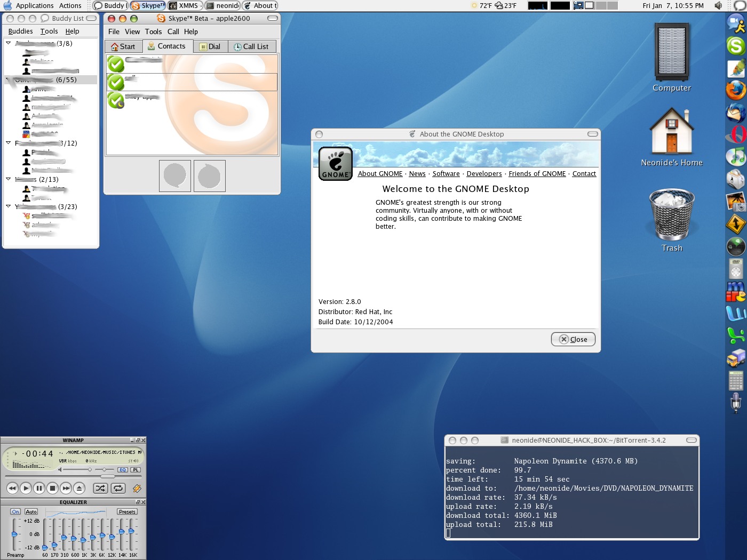This screenshot has height=560, width=747.
Task: Click the Winamp play button
Action: [x=26, y=488]
